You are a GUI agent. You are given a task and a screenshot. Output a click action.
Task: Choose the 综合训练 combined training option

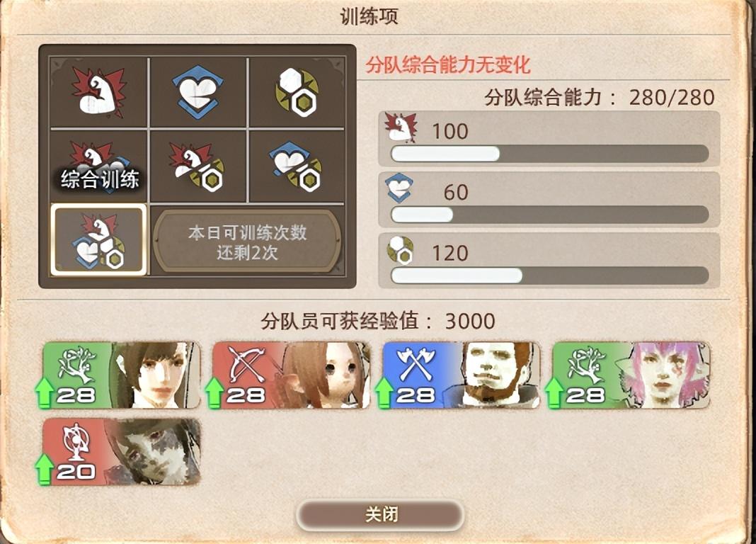coord(99,166)
